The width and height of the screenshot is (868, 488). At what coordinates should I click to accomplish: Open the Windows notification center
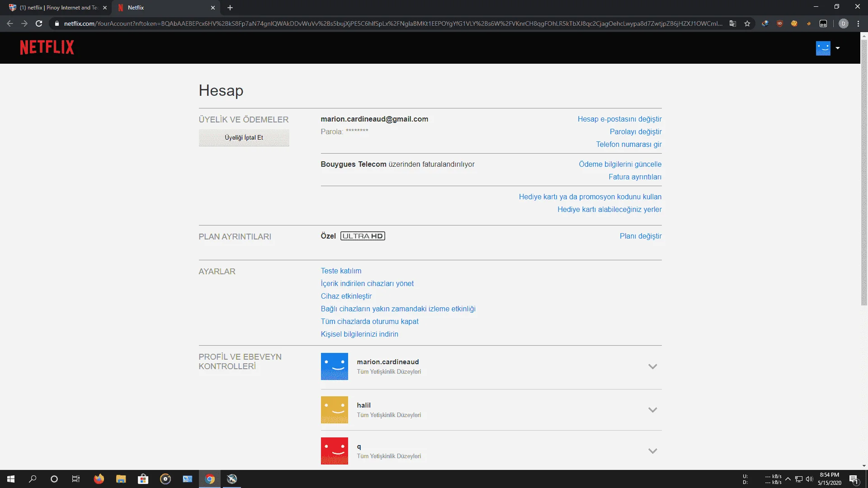point(854,479)
